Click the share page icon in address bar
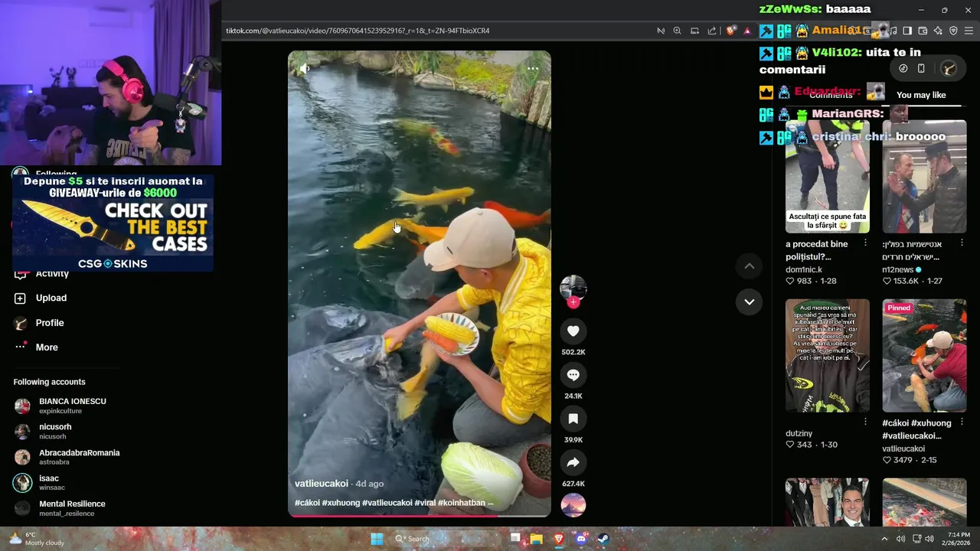This screenshot has height=551, width=980. [x=712, y=31]
